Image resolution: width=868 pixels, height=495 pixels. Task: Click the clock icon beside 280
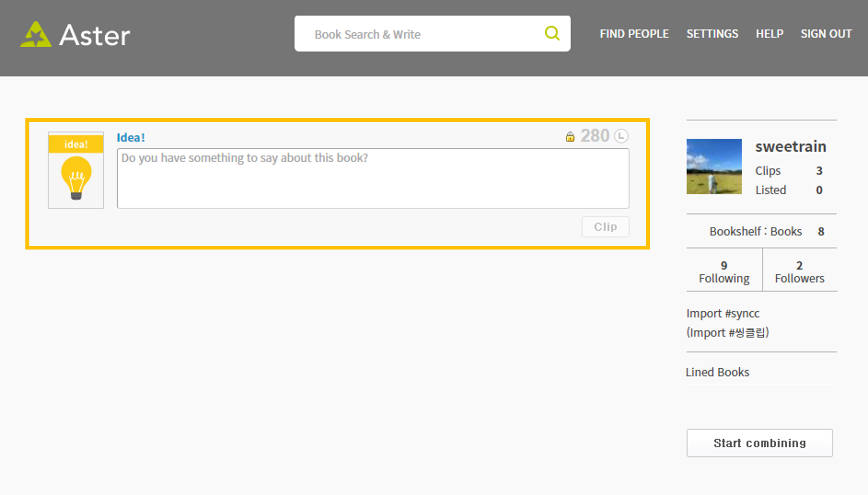pyautogui.click(x=621, y=136)
